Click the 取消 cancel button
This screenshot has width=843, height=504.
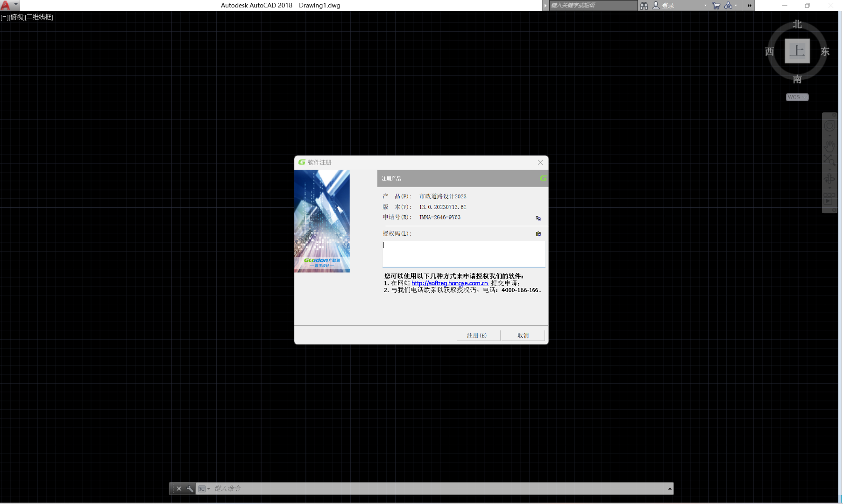(523, 336)
